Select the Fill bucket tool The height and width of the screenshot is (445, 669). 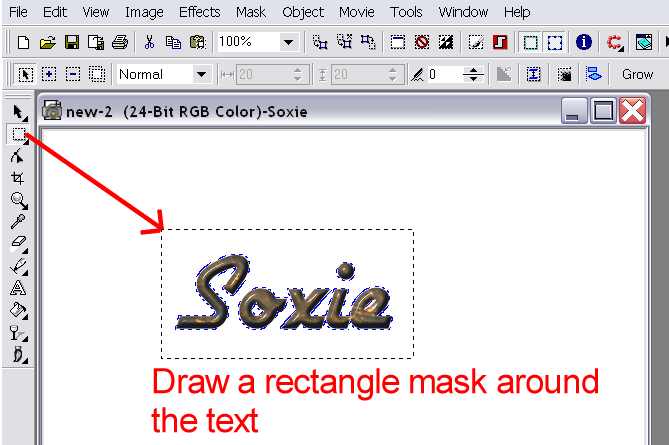coord(18,310)
